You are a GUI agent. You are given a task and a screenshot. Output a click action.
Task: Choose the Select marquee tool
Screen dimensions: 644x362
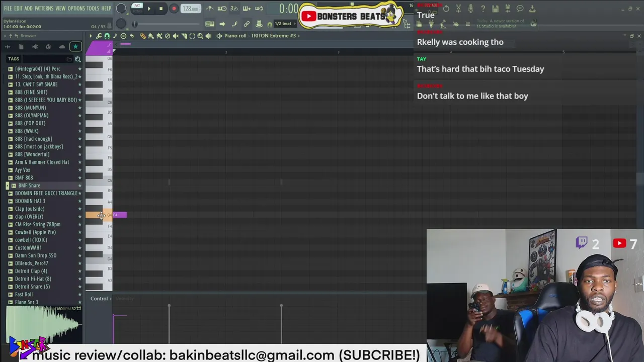[192, 36]
